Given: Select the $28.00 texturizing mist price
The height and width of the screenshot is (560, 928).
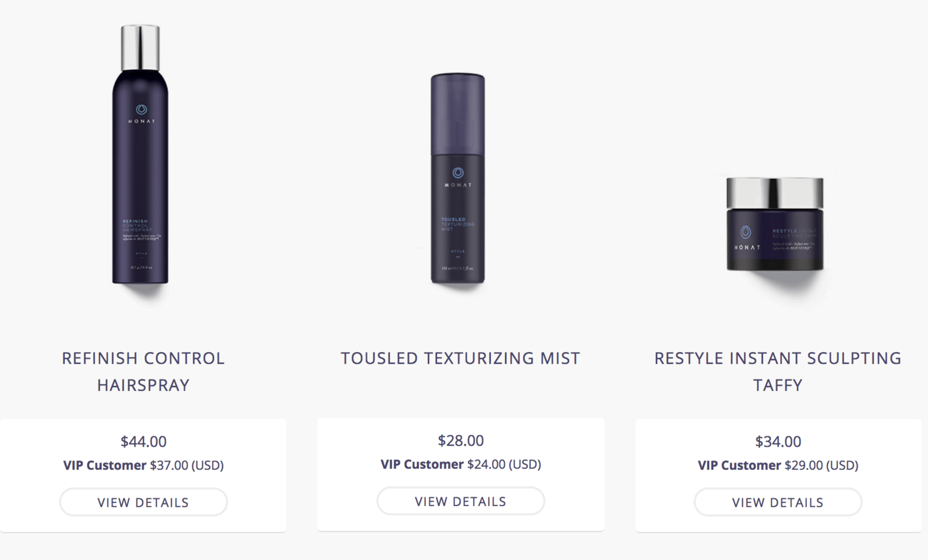Looking at the screenshot, I should (x=461, y=440).
